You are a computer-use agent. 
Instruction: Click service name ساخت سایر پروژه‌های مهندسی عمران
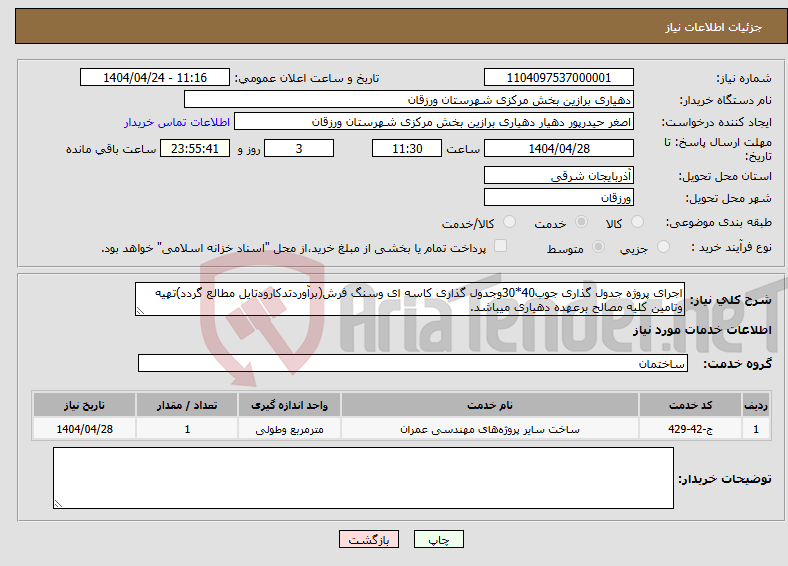tap(490, 429)
